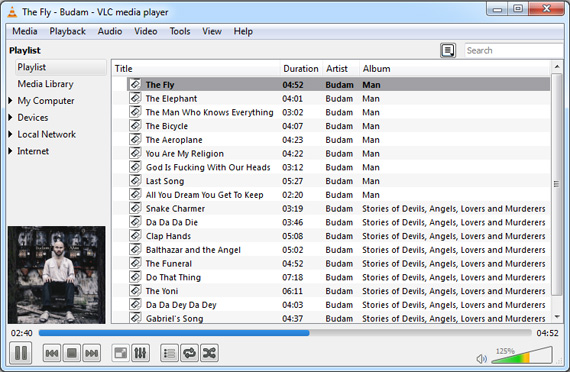Click the file icon beside Da Da Da Die
Screen dimensions: 570x372
[135, 222]
